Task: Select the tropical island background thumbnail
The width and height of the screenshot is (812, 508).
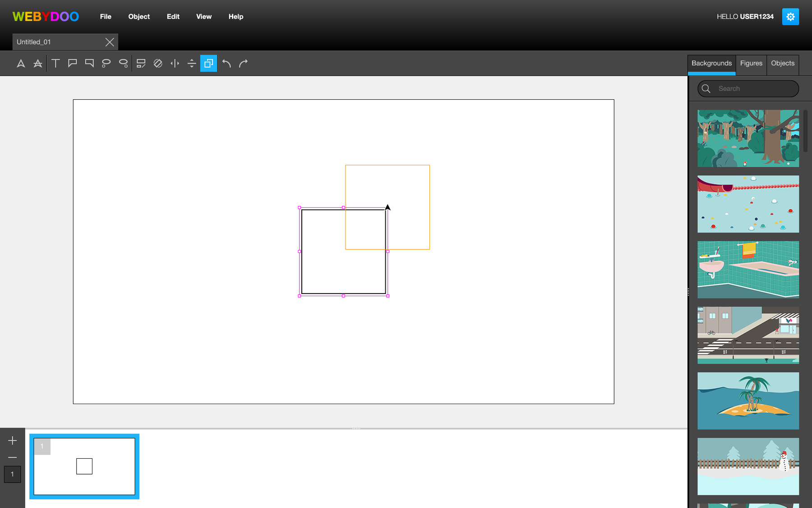Action: pos(748,401)
